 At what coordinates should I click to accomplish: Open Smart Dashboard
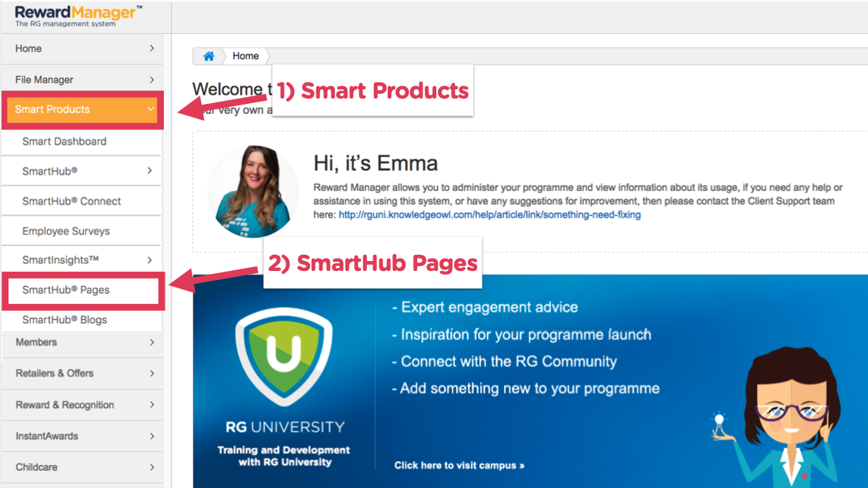point(82,142)
